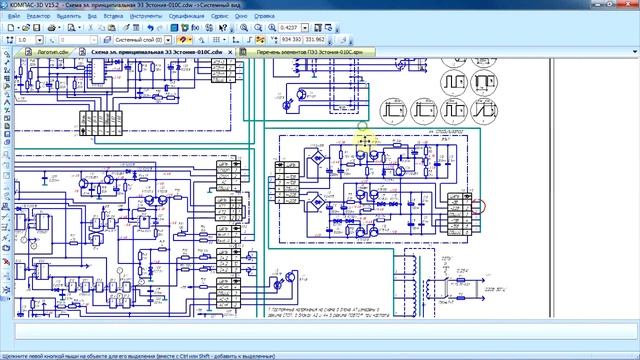Screen dimensions: 640x360
Task: Click the scale value field 0.4237
Action: pyautogui.click(x=289, y=28)
